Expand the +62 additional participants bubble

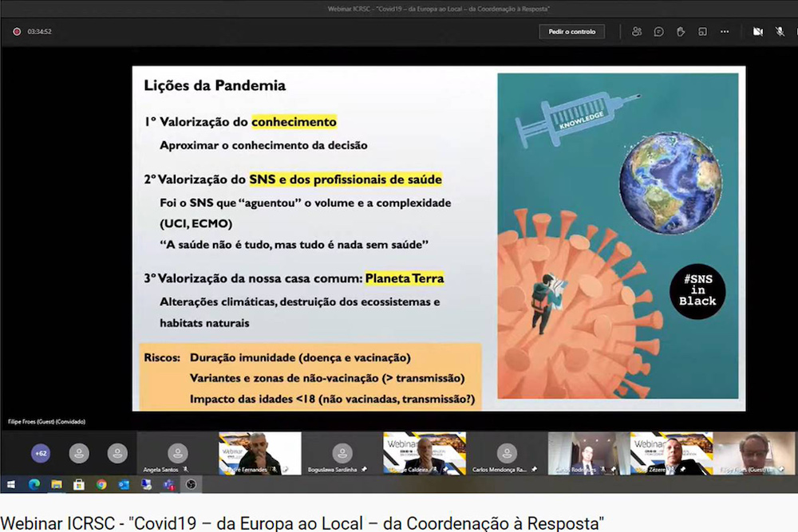pyautogui.click(x=40, y=453)
